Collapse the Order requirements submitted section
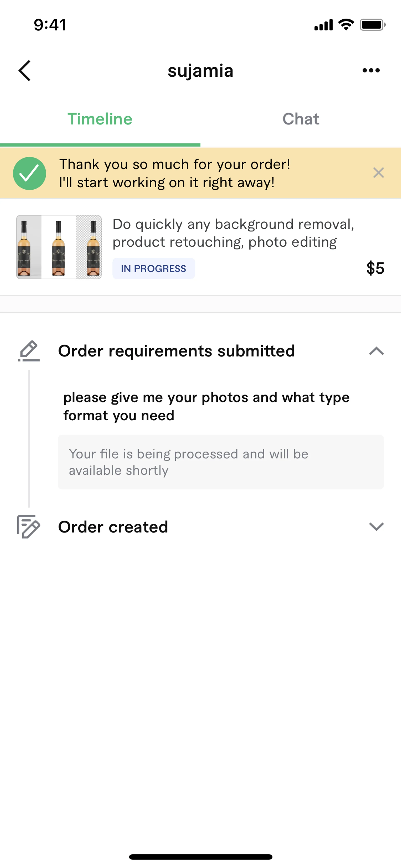 (x=376, y=351)
